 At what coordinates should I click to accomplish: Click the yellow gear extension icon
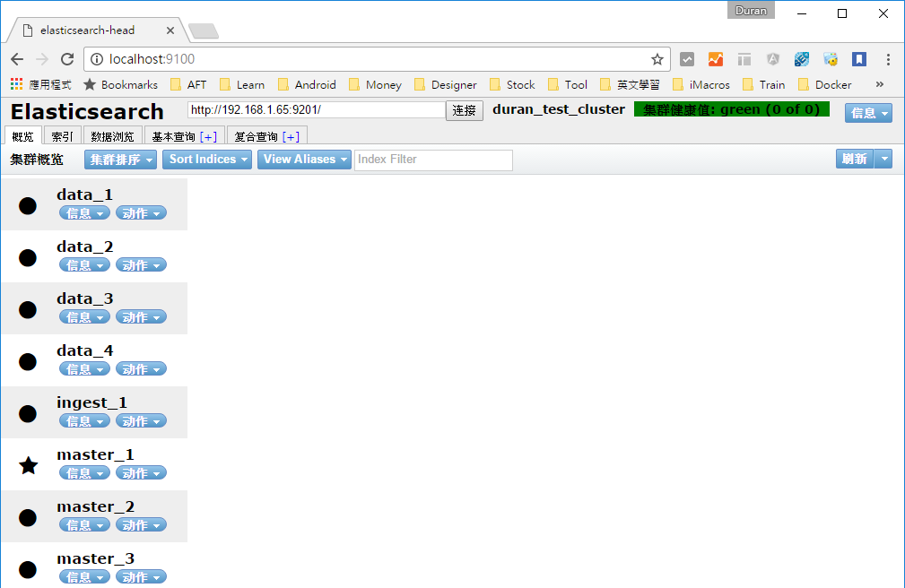pyautogui.click(x=830, y=59)
